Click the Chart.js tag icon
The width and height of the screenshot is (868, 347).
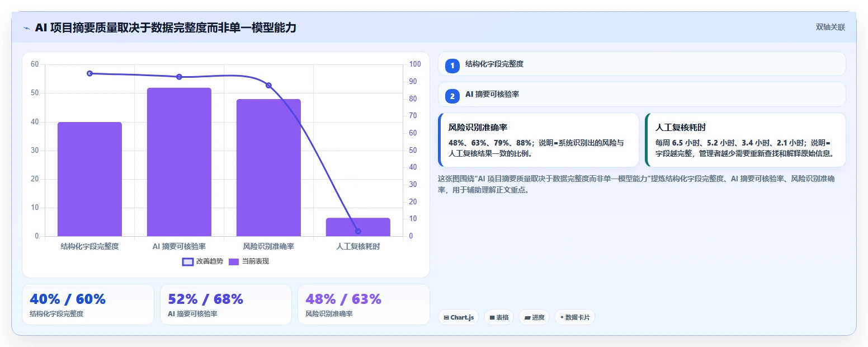(446, 318)
